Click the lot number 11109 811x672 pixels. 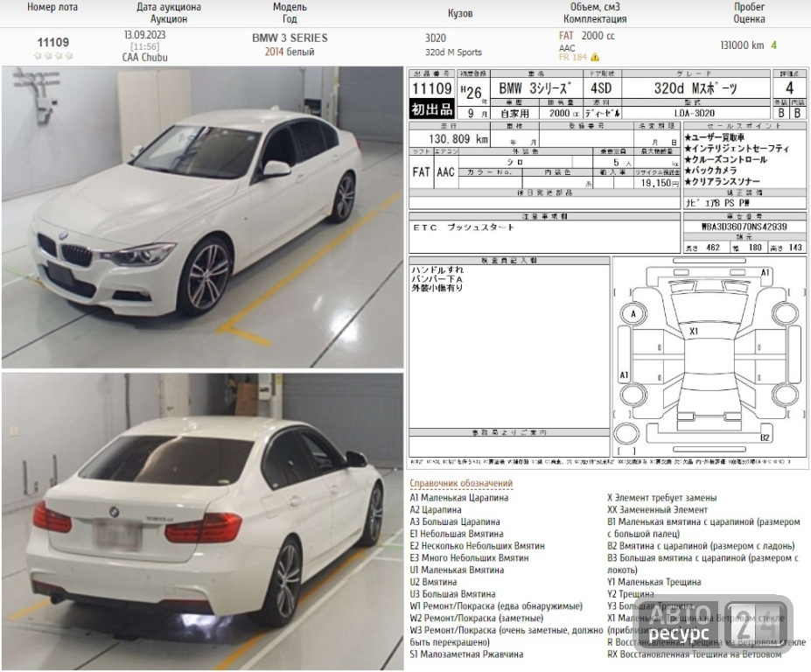[52, 42]
